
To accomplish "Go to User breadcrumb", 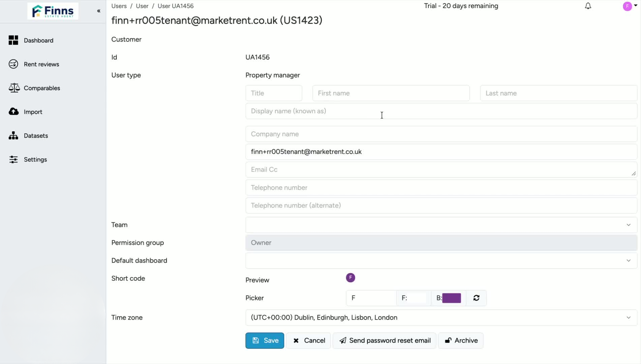I will click(x=142, y=6).
